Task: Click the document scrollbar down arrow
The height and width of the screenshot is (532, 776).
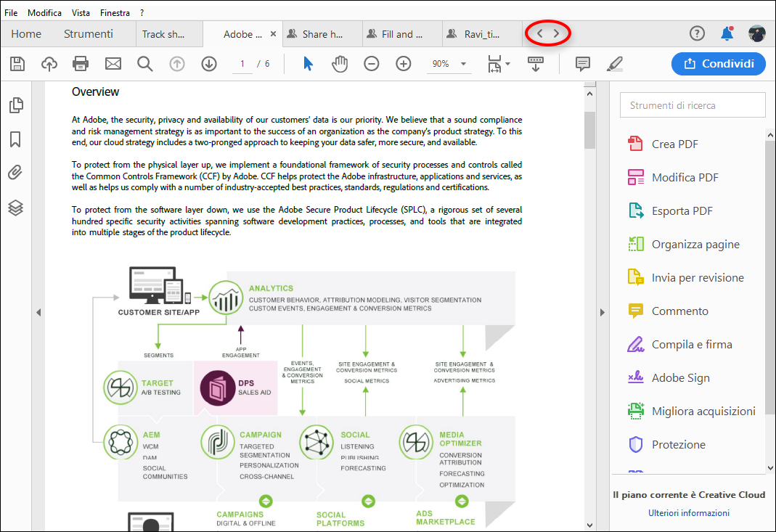Action: pos(589,525)
